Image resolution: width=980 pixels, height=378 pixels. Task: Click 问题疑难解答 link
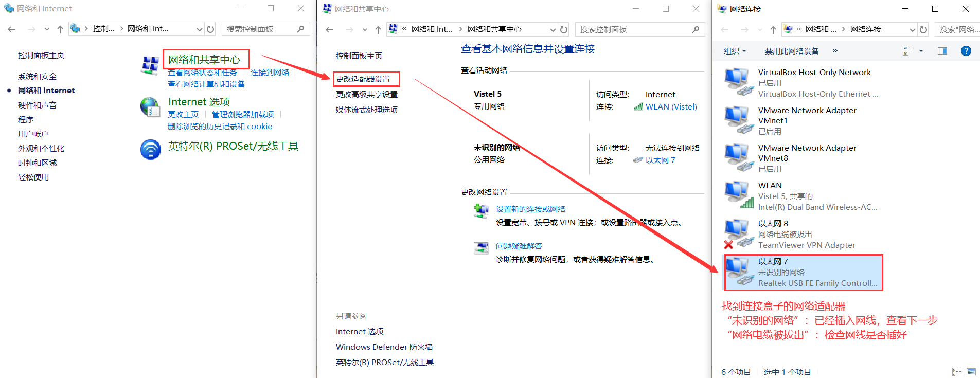point(519,246)
